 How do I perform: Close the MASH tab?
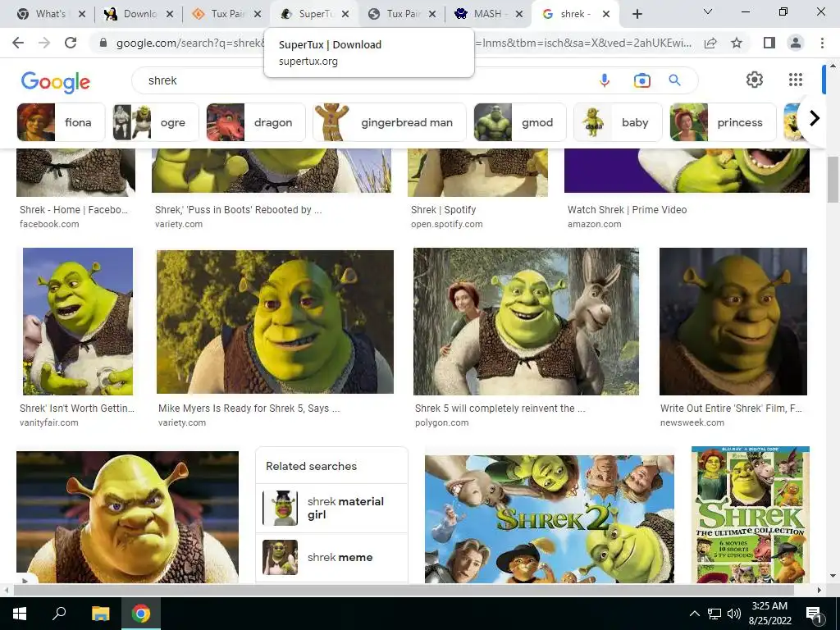click(518, 14)
